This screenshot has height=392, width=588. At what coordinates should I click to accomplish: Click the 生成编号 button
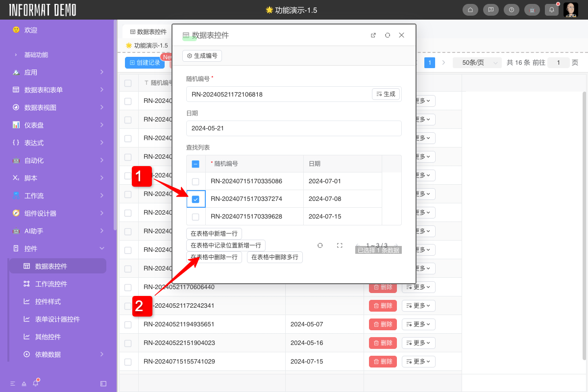coord(202,56)
